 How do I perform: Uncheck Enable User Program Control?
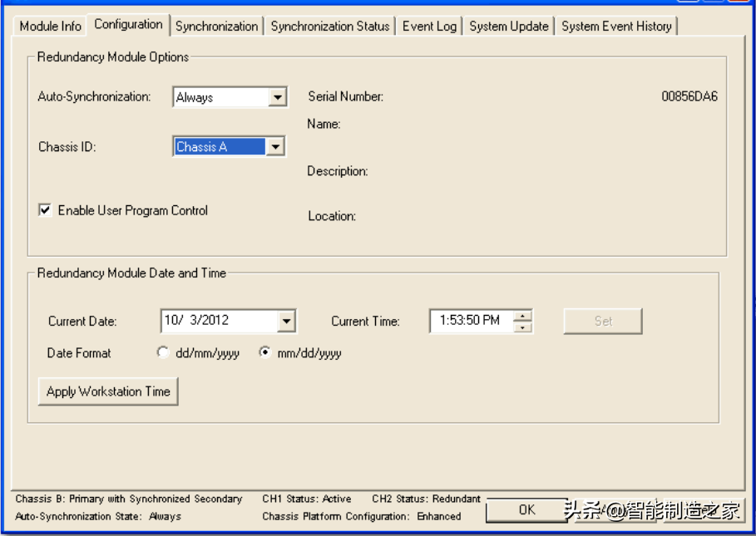click(x=45, y=211)
